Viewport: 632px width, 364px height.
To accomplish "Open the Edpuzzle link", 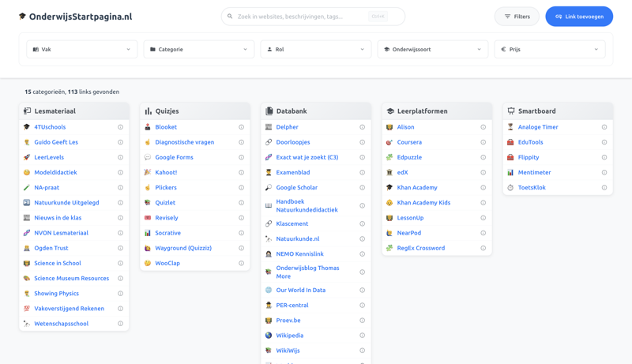I will tap(409, 157).
